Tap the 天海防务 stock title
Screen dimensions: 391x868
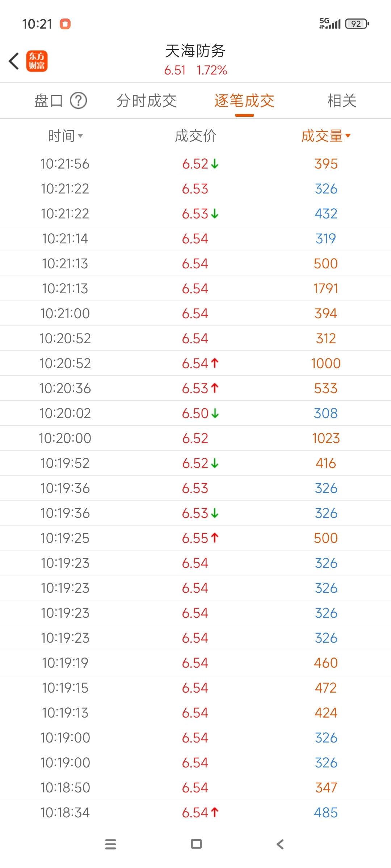click(x=195, y=51)
